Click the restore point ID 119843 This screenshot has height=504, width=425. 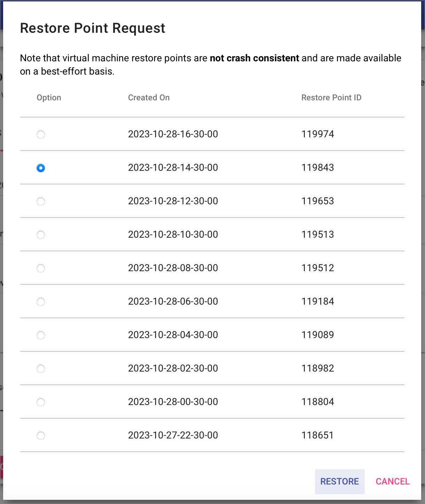click(318, 167)
